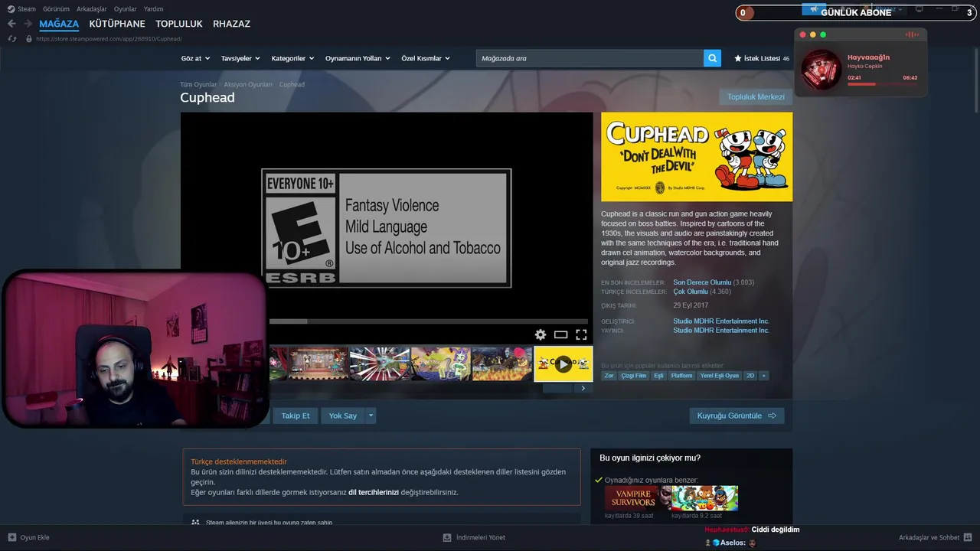This screenshot has height=551, width=980.
Task: Switch to the MAĞAZA tab
Action: (59, 24)
